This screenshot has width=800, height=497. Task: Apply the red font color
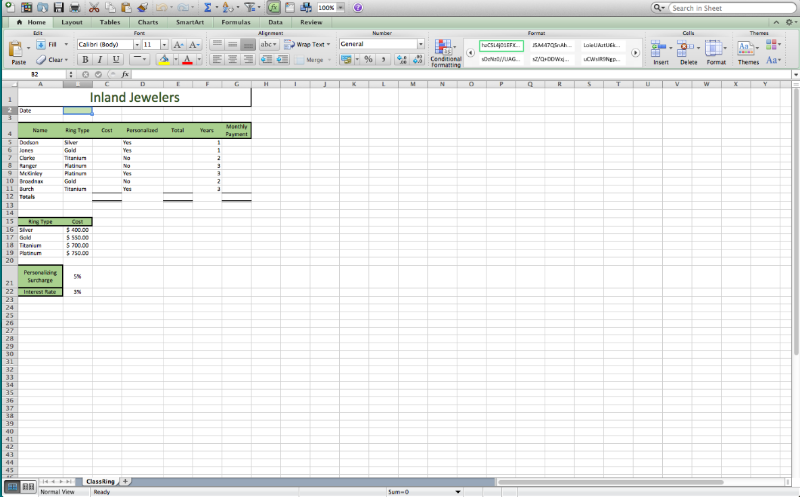pyautogui.click(x=187, y=59)
